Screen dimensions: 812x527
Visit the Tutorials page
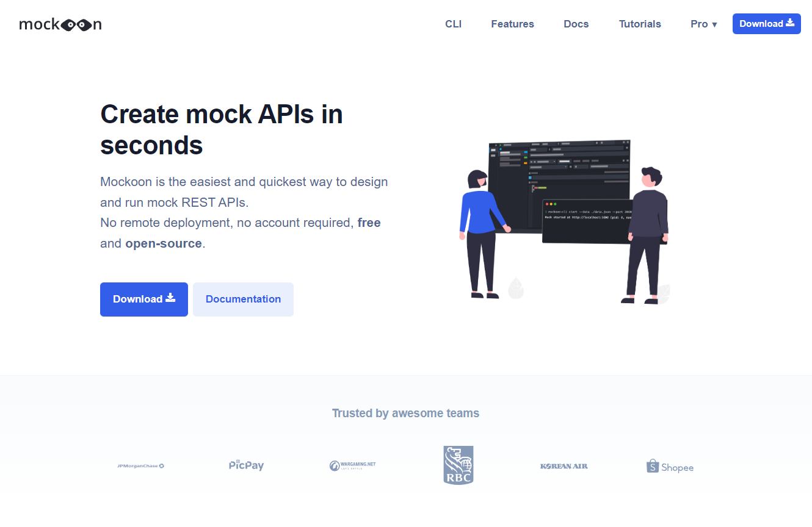(640, 24)
